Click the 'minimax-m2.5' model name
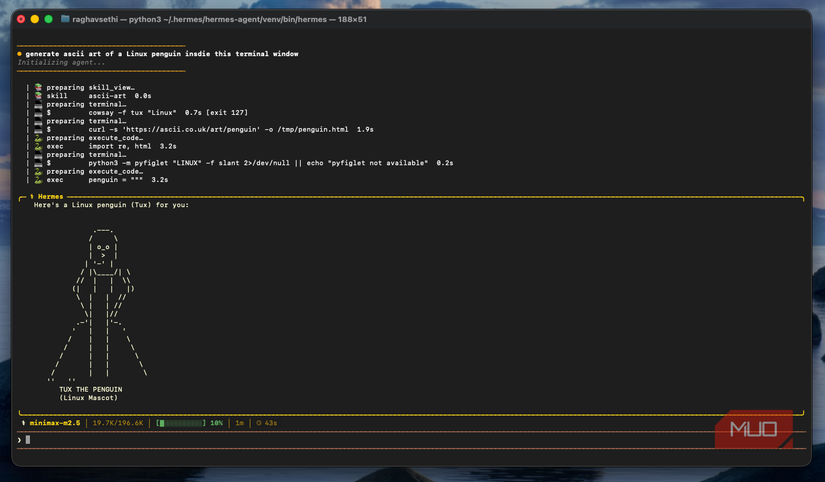The height and width of the screenshot is (482, 825). click(55, 423)
